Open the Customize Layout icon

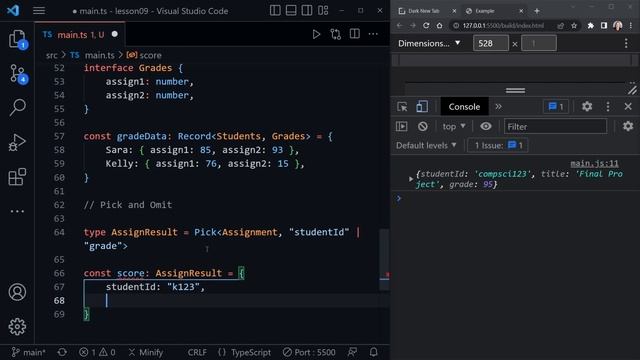[x=323, y=11]
